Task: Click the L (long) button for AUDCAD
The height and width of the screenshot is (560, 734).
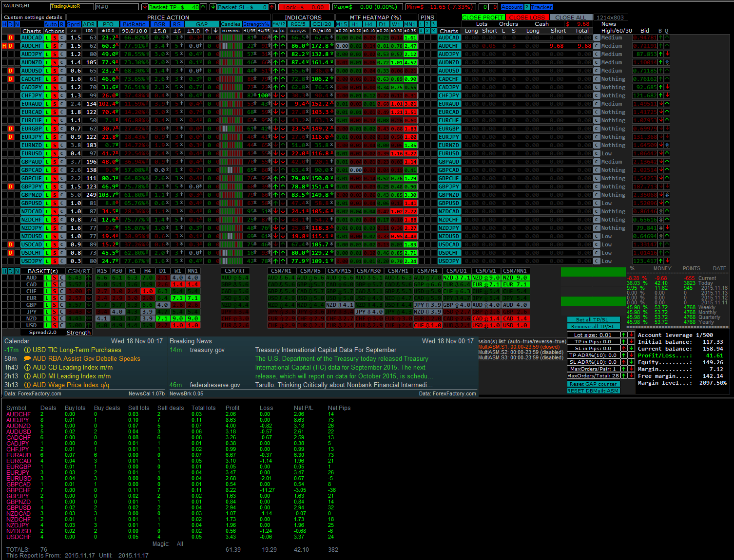Action: 47,37
